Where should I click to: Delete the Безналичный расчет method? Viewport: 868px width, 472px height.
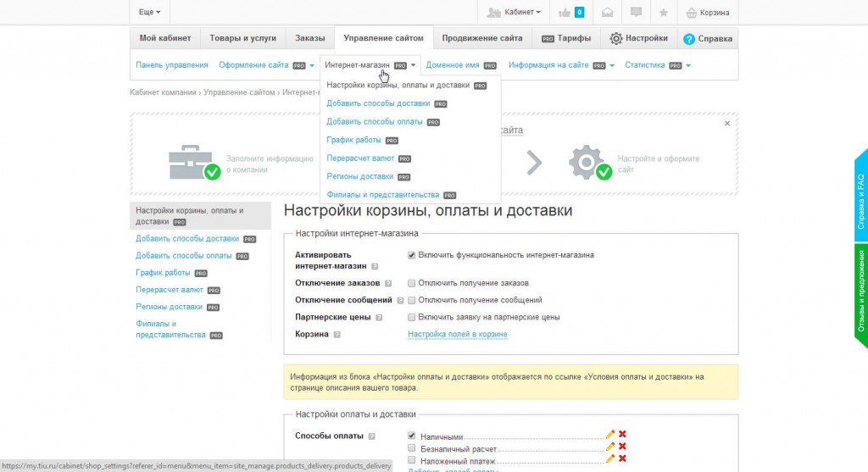pos(622,447)
